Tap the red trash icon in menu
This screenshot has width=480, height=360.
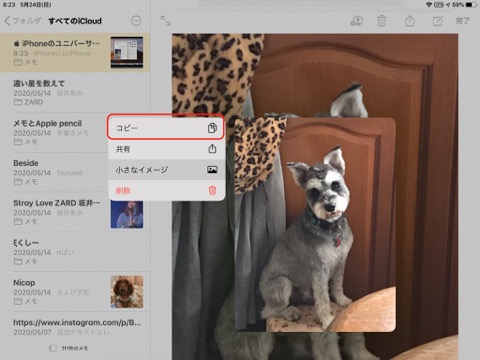point(212,190)
